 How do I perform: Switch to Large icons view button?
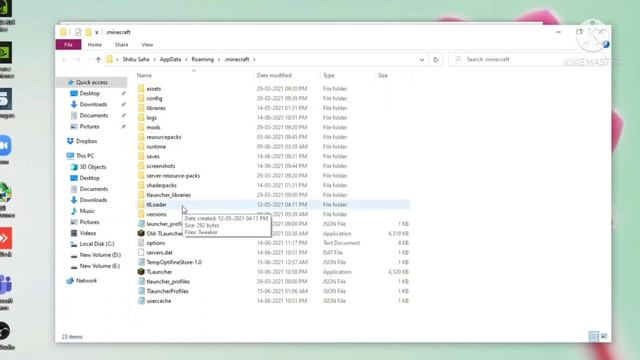tap(604, 336)
